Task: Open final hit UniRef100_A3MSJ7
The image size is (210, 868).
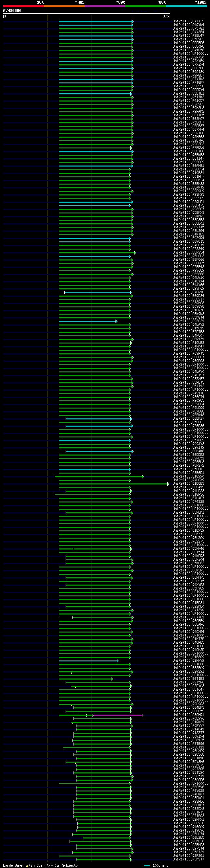Action: [188, 859]
